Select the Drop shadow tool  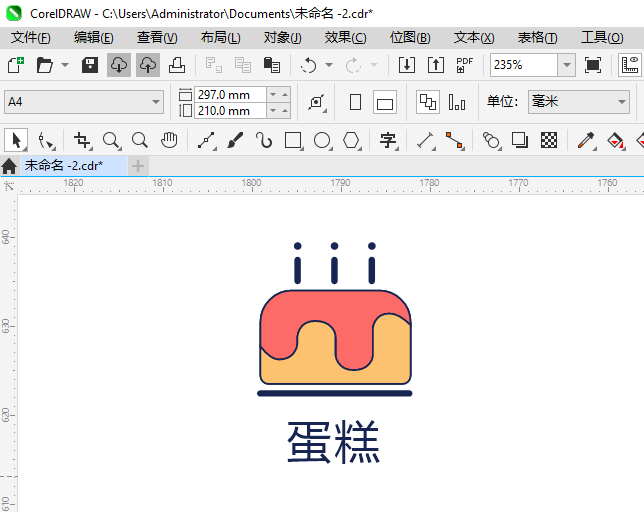(520, 140)
